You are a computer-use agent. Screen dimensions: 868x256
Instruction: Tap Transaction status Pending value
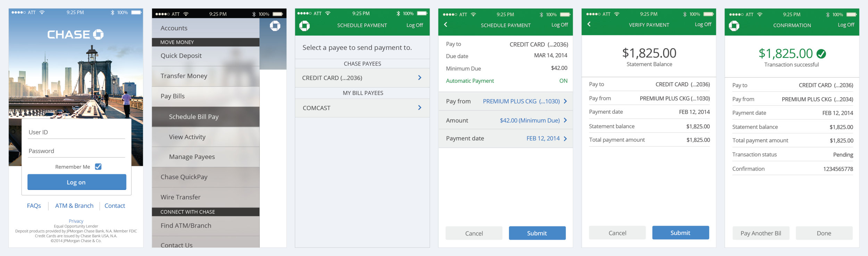tap(843, 155)
